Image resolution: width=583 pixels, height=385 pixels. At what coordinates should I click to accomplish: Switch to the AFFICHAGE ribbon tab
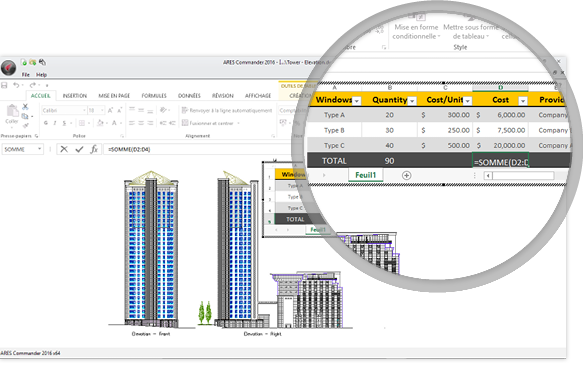[258, 96]
